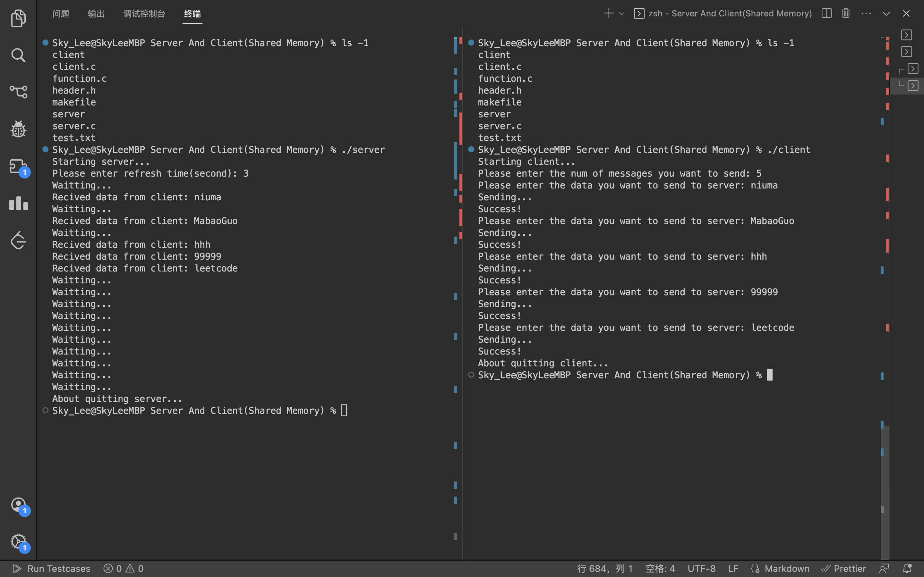Open the bar chart sidebar view
The image size is (924, 577).
(x=18, y=204)
